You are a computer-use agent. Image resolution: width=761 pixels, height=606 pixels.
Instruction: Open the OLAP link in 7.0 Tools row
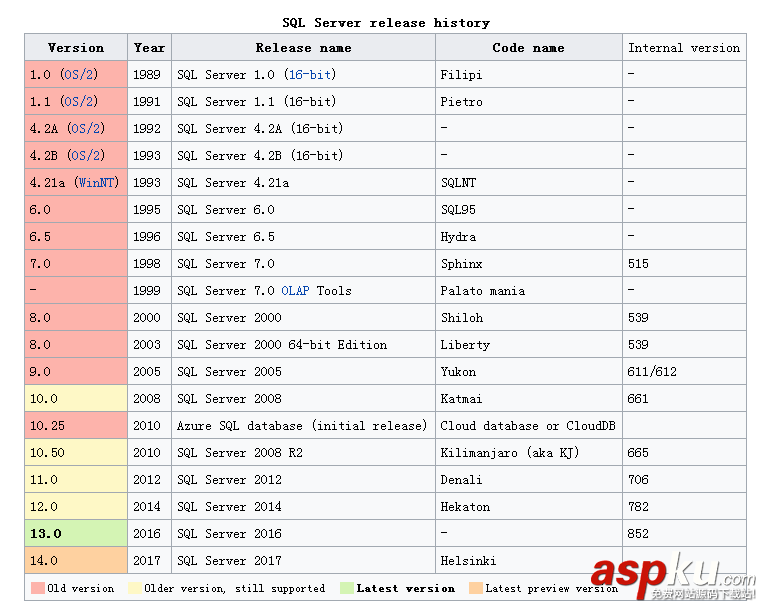pyautogui.click(x=295, y=291)
